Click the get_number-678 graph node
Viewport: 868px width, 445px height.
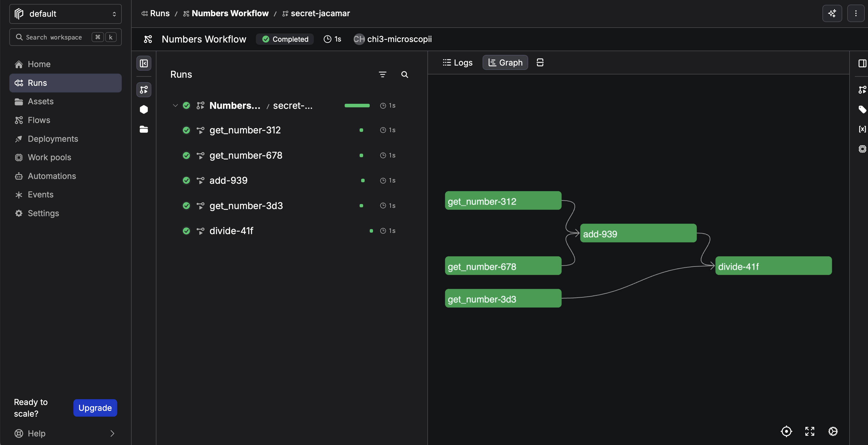503,266
